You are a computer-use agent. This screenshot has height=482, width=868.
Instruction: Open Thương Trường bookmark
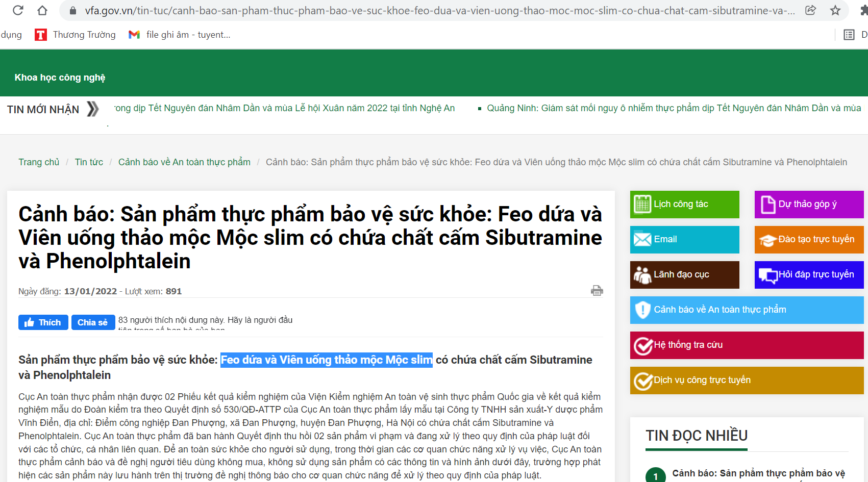pos(76,35)
